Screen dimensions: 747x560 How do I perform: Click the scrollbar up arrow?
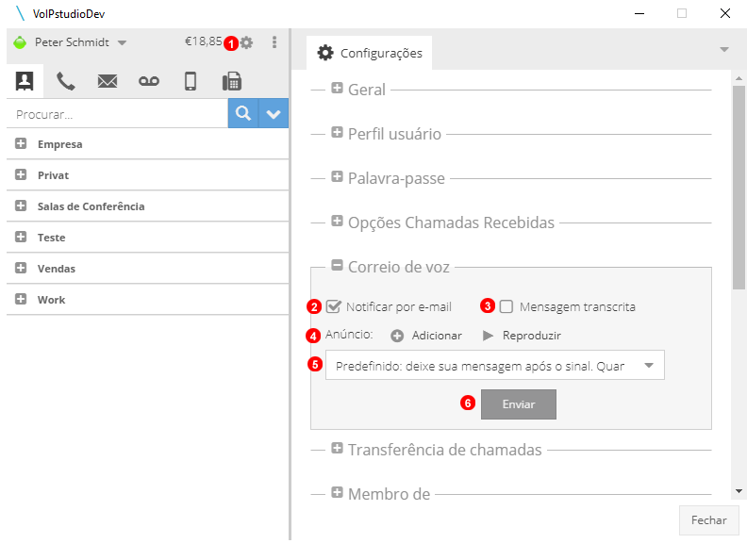point(739,78)
